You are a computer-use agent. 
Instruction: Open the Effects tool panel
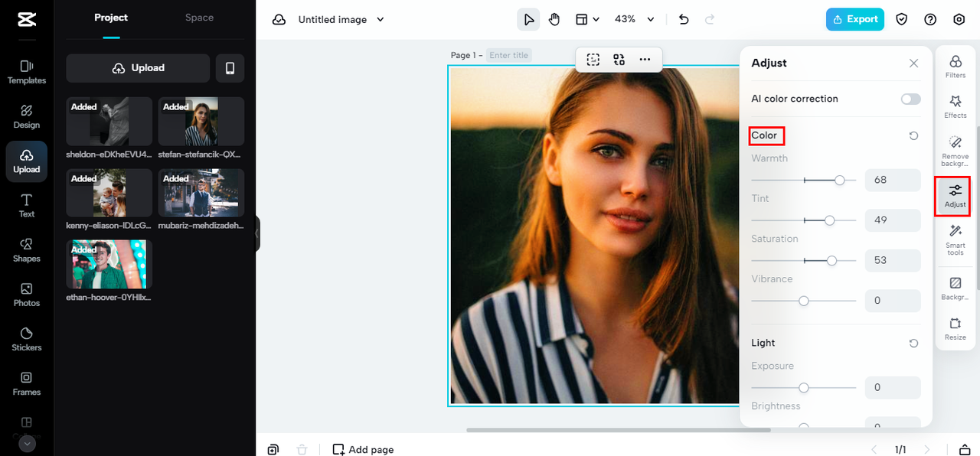(x=955, y=106)
